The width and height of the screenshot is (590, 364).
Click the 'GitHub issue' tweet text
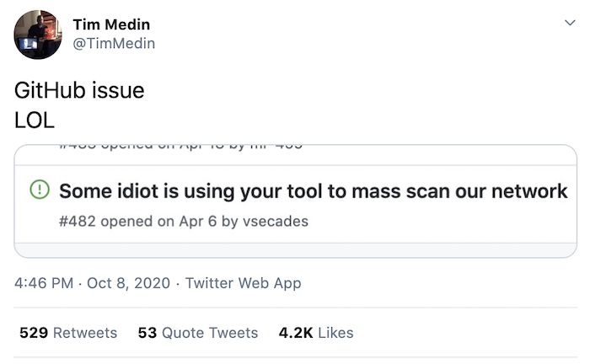(79, 91)
